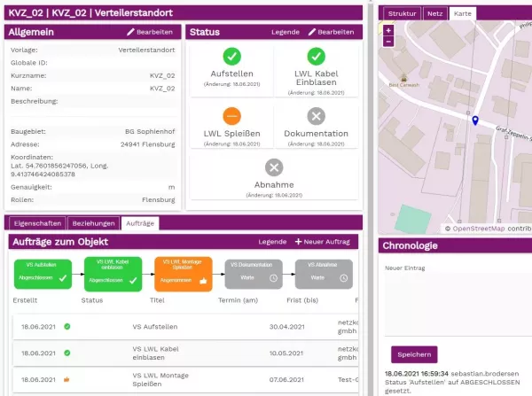Image resolution: width=532 pixels, height=396 pixels.
Task: Click the gray X icon for Abnahme
Action: tap(274, 167)
